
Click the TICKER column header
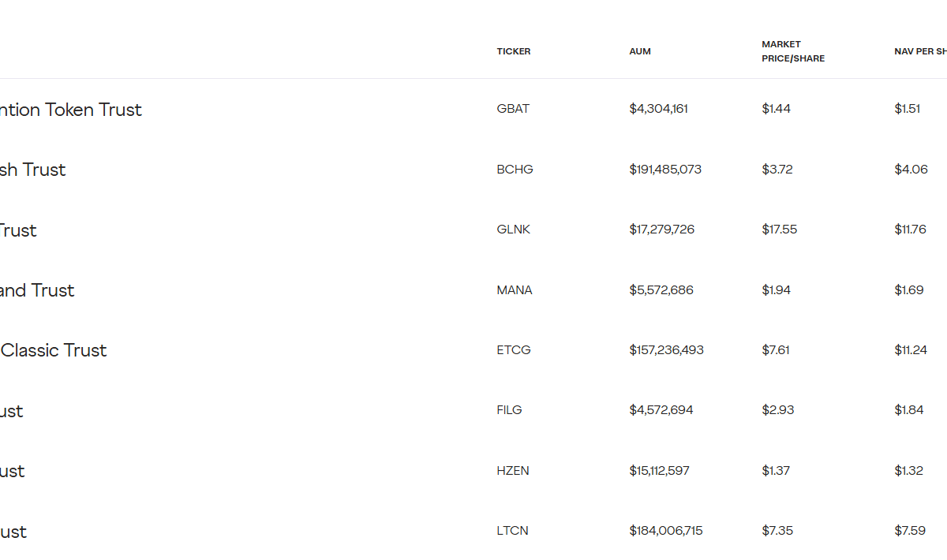513,51
